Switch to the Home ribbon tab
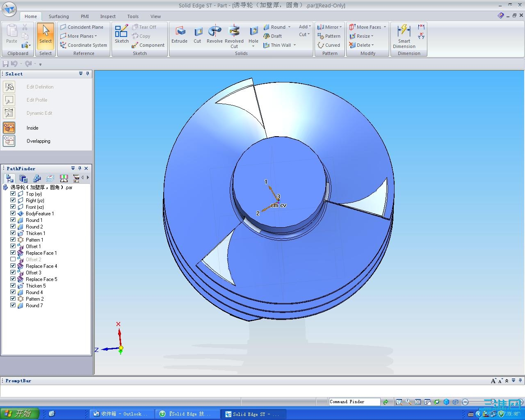Screen dimensions: 525x420 tap(31, 16)
